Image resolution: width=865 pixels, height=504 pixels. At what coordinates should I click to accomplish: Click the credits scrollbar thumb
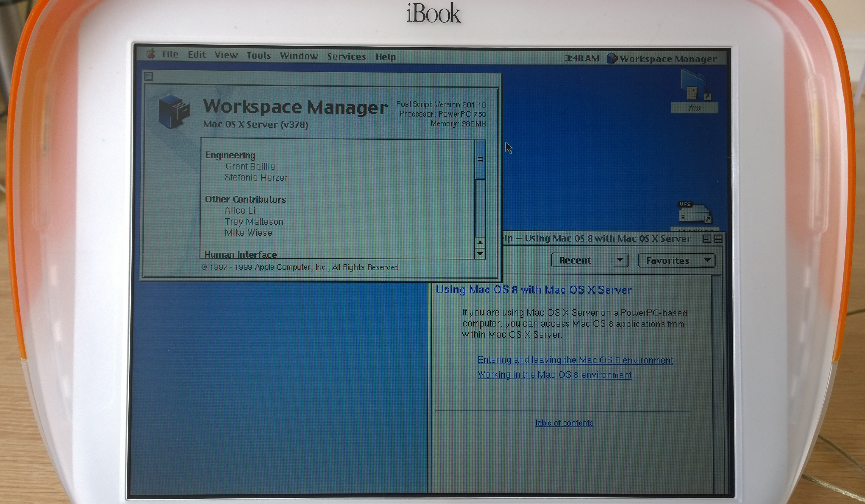pyautogui.click(x=480, y=160)
